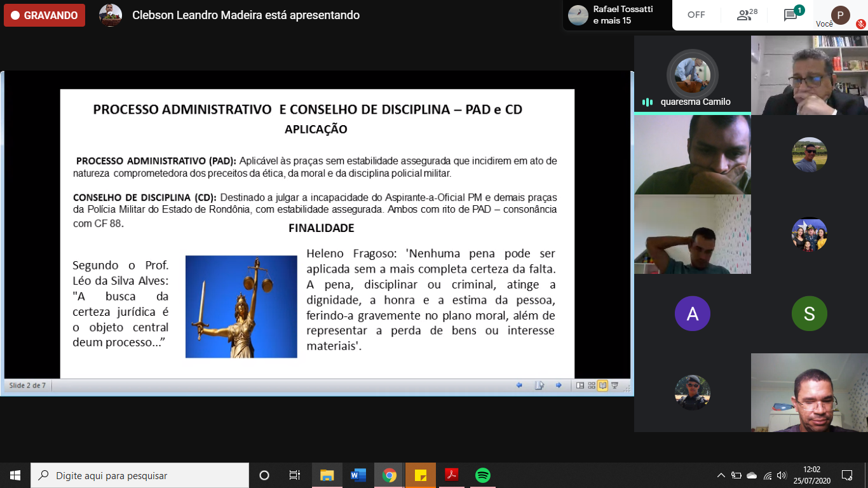Select the participant tile with letter A
Image resolution: width=868 pixels, height=488 pixels.
(x=692, y=313)
